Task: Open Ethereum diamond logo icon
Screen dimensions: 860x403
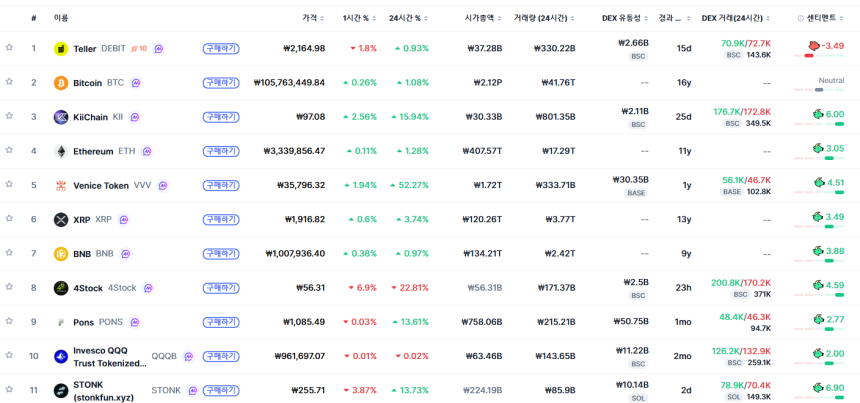Action: pos(61,151)
